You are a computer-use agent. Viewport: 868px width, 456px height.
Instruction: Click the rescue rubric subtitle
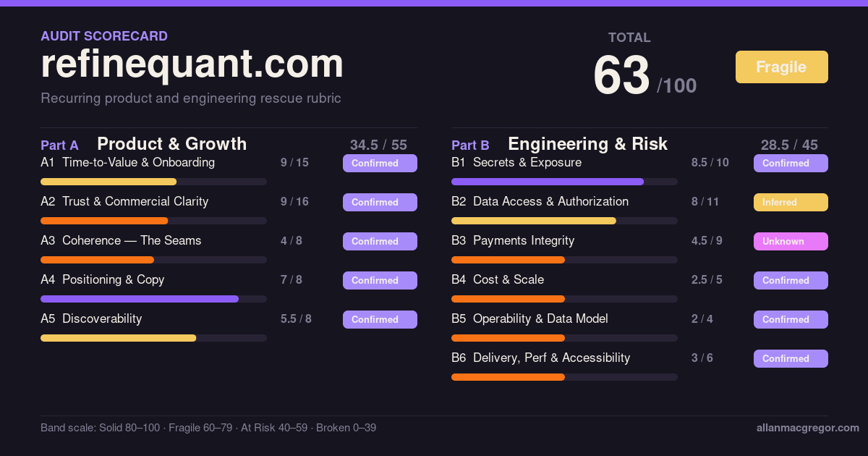click(x=191, y=98)
